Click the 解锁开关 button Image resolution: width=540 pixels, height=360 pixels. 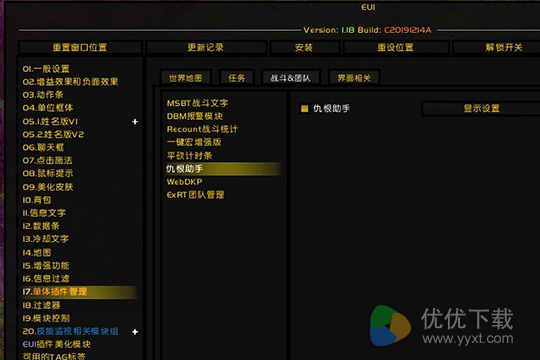click(503, 48)
